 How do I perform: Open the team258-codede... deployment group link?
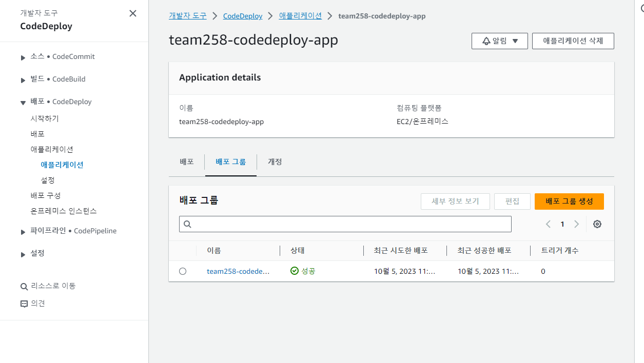click(x=238, y=271)
